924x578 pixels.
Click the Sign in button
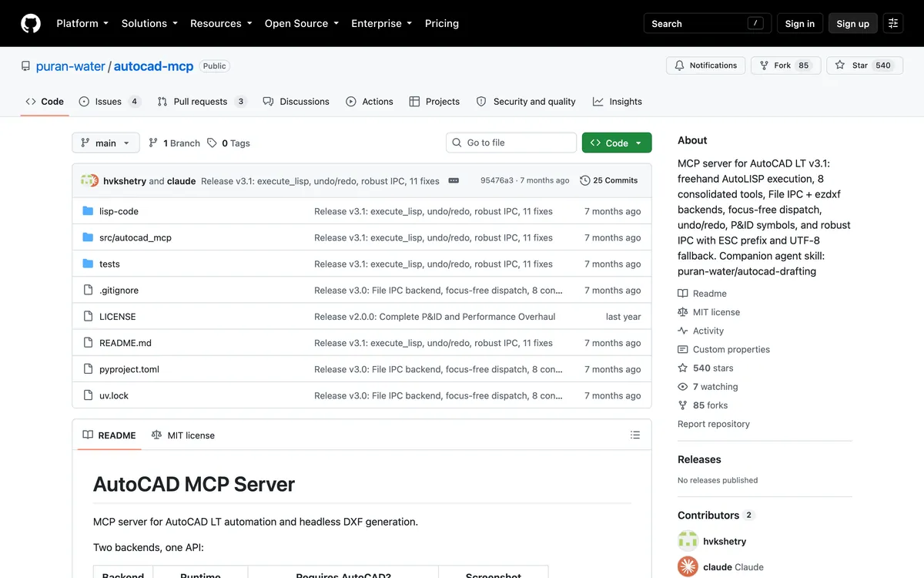click(x=800, y=23)
